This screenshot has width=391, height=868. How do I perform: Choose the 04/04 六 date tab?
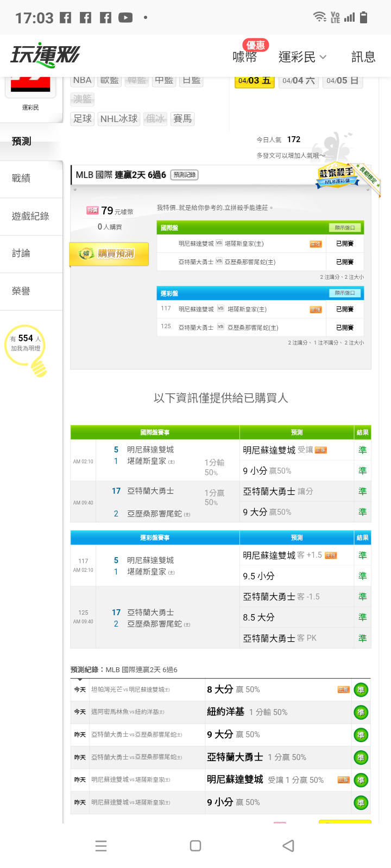(x=299, y=81)
